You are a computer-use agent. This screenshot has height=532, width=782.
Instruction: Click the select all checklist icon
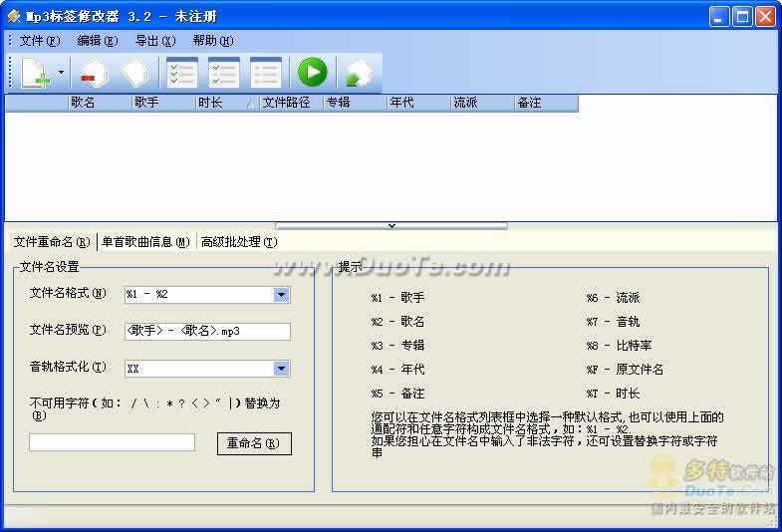coord(182,73)
